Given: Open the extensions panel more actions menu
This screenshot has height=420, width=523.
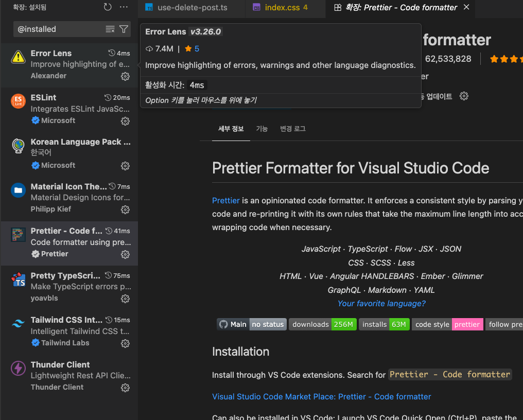Looking at the screenshot, I should click(x=124, y=7).
